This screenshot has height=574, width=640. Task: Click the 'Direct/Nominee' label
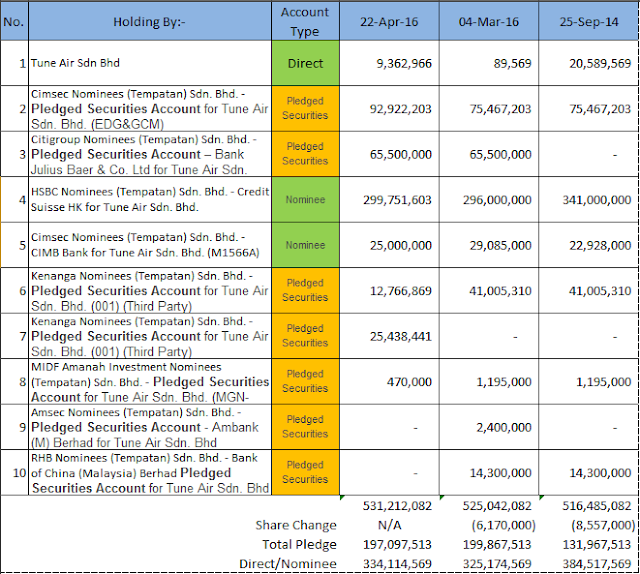point(288,564)
